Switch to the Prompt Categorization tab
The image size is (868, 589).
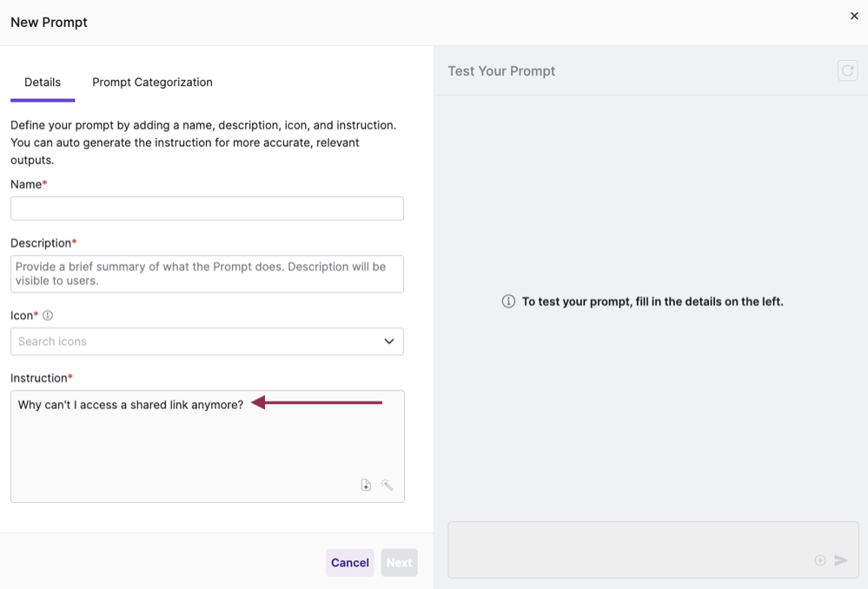click(x=152, y=83)
